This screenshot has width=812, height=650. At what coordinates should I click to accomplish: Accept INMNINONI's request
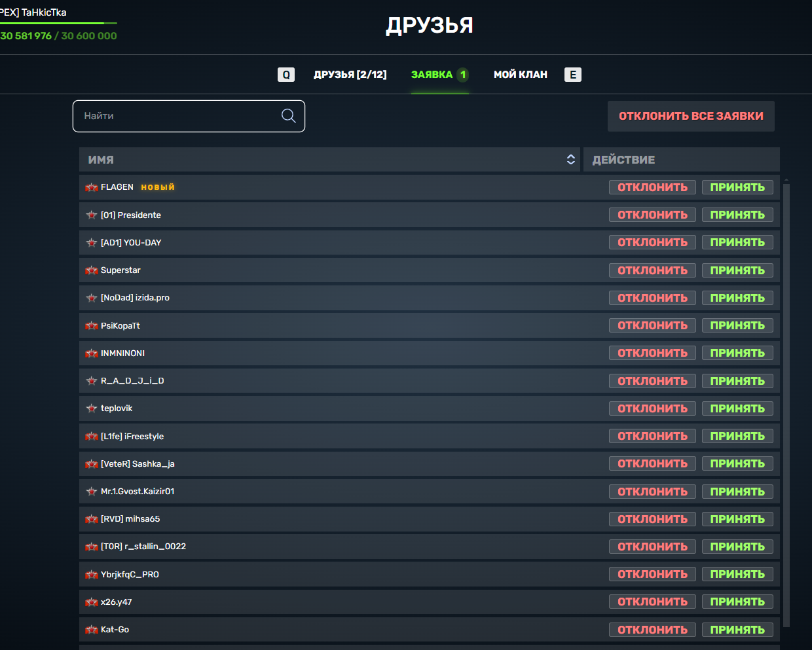tap(737, 353)
